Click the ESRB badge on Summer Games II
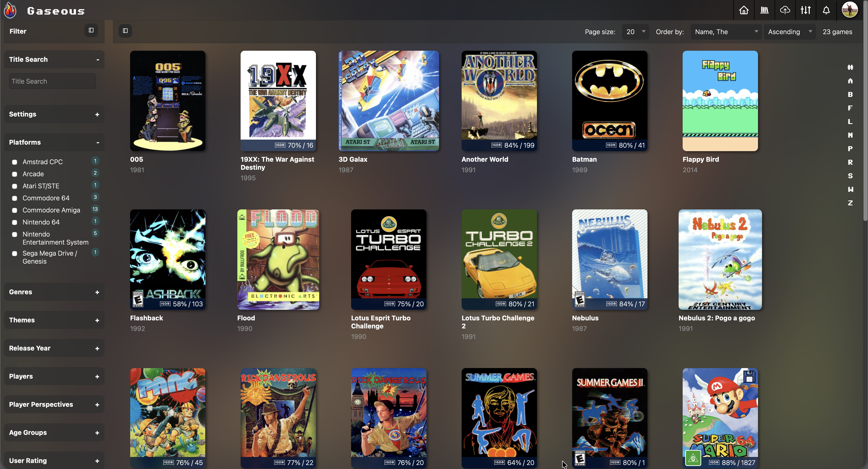 pos(580,458)
